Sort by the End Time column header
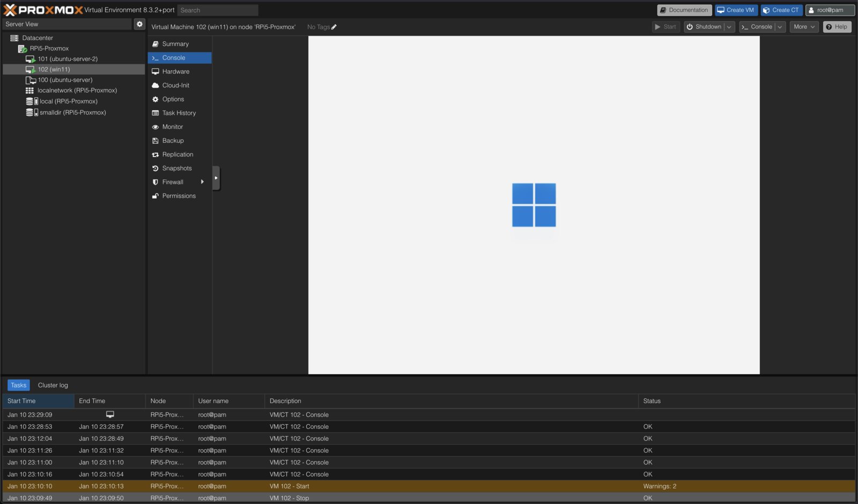This screenshot has width=858, height=504. pyautogui.click(x=110, y=401)
